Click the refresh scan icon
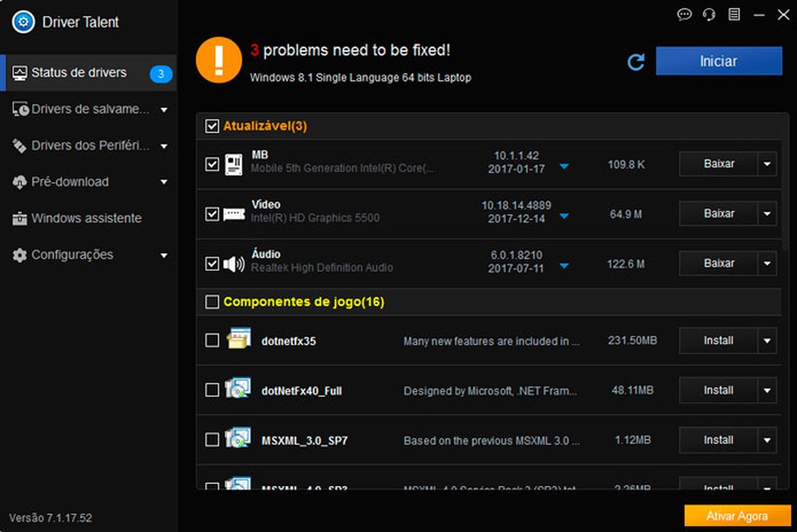This screenshot has height=532, width=797. 635,61
